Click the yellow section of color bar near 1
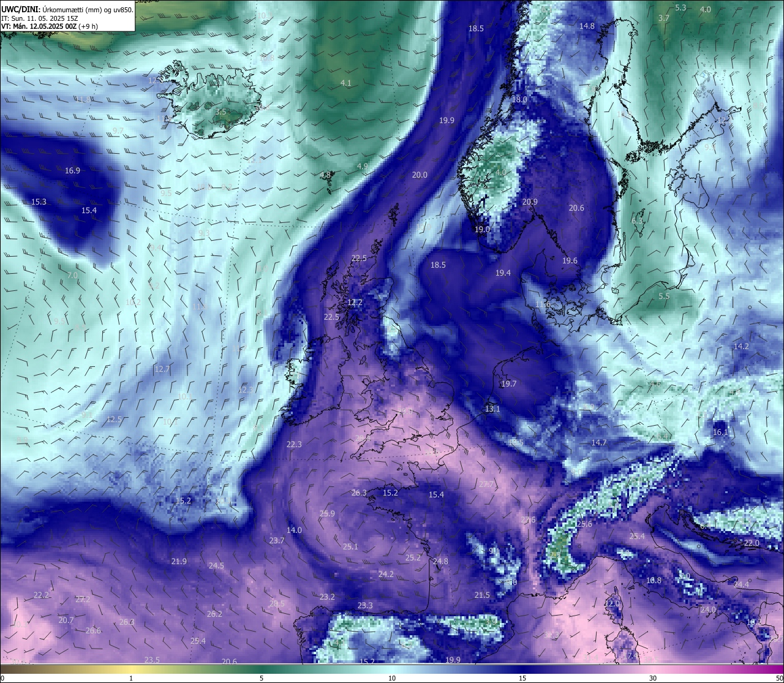The height and width of the screenshot is (683, 784). point(131,669)
